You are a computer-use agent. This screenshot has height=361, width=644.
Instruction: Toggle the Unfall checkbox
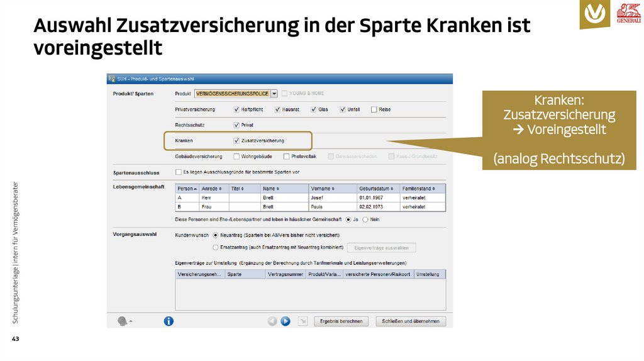tap(343, 109)
